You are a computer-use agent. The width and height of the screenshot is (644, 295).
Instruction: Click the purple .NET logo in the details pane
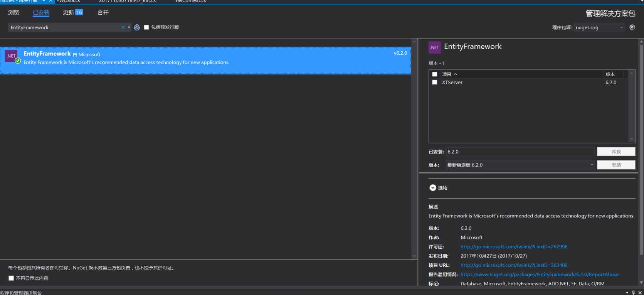(434, 47)
